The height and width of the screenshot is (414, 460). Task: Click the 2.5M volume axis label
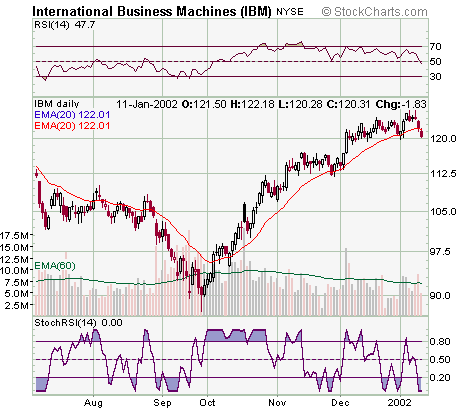(17, 305)
